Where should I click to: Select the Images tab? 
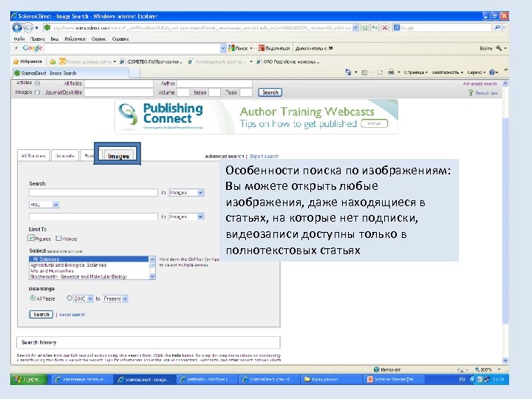pyautogui.click(x=118, y=156)
